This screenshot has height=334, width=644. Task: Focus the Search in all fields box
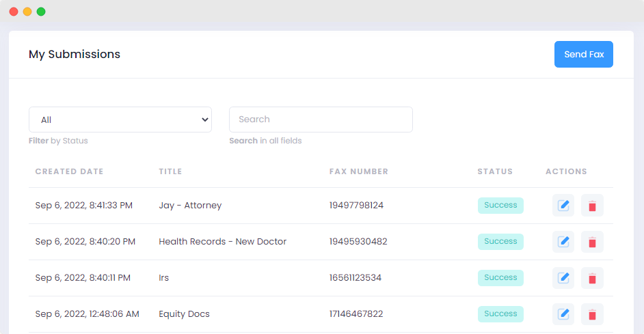click(x=321, y=120)
